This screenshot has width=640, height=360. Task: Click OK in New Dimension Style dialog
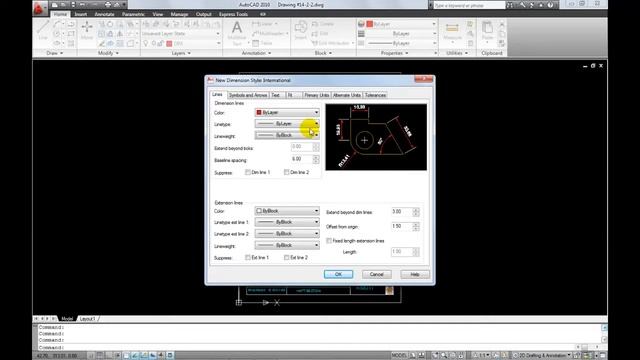(338, 274)
